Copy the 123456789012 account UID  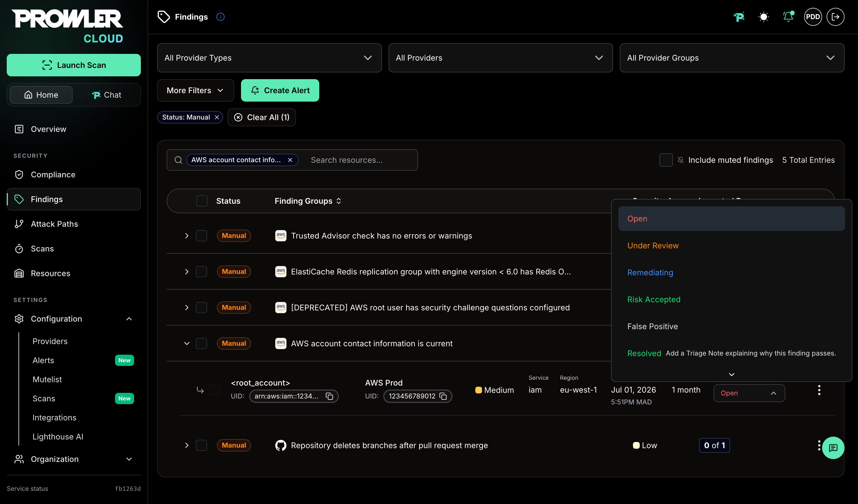click(x=443, y=396)
